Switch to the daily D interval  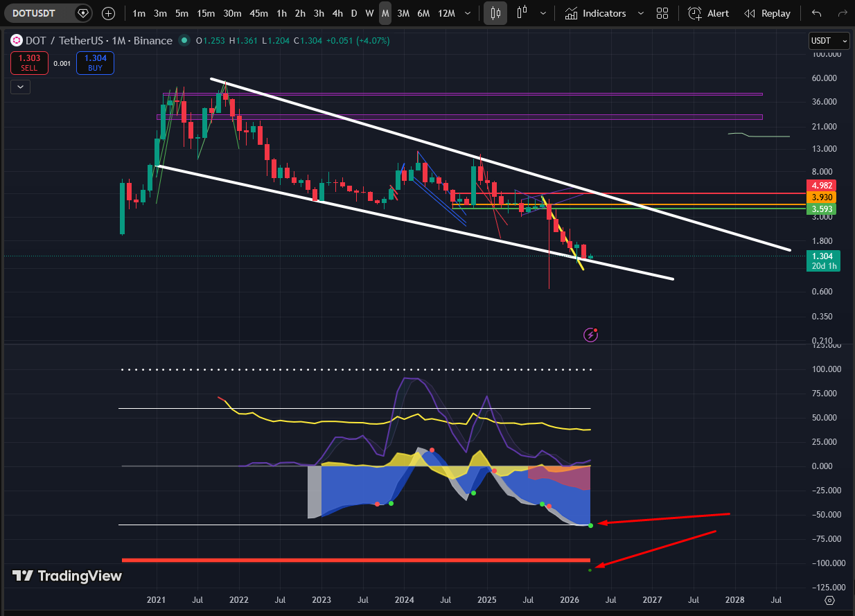(354, 13)
